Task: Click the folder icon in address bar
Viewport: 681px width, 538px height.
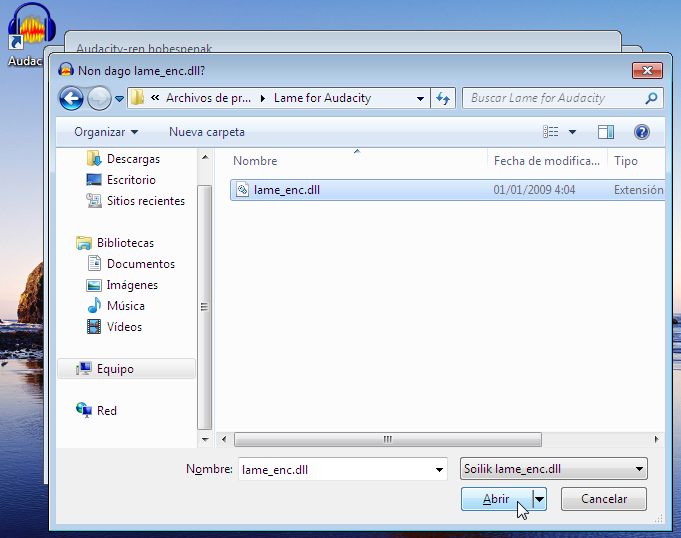Action: [x=138, y=98]
